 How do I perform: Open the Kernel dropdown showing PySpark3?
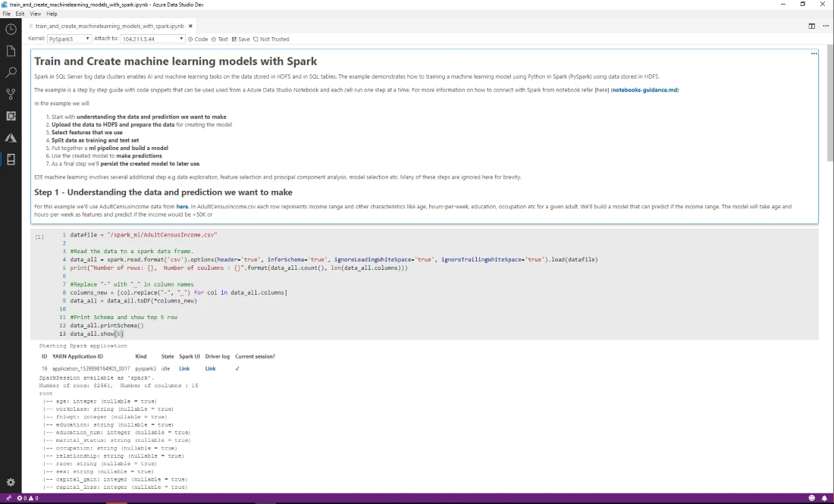click(x=68, y=39)
